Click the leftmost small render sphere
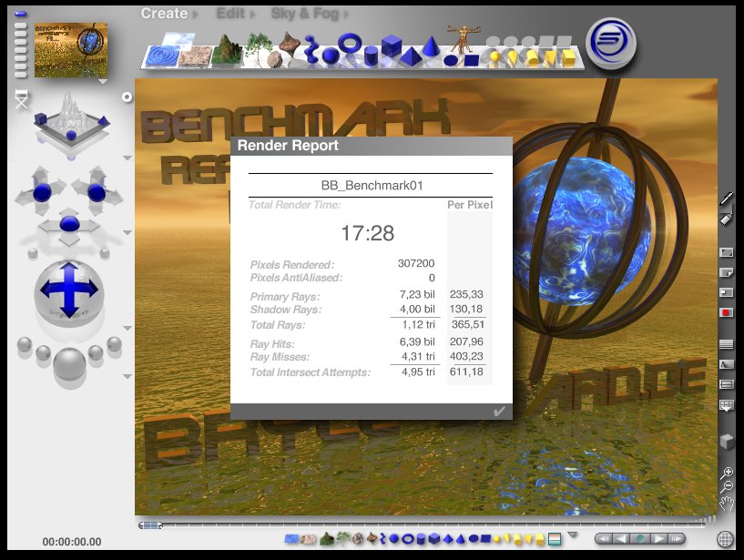The image size is (744, 560). point(25,344)
